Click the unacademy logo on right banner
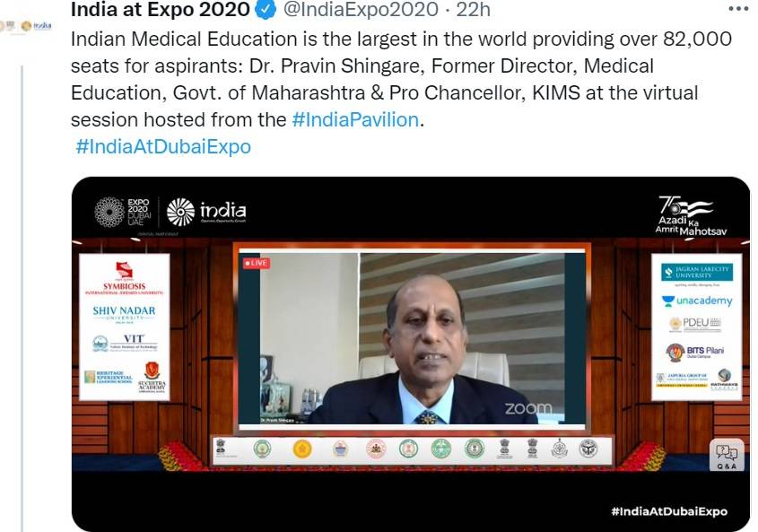This screenshot has height=532, width=758. [697, 301]
